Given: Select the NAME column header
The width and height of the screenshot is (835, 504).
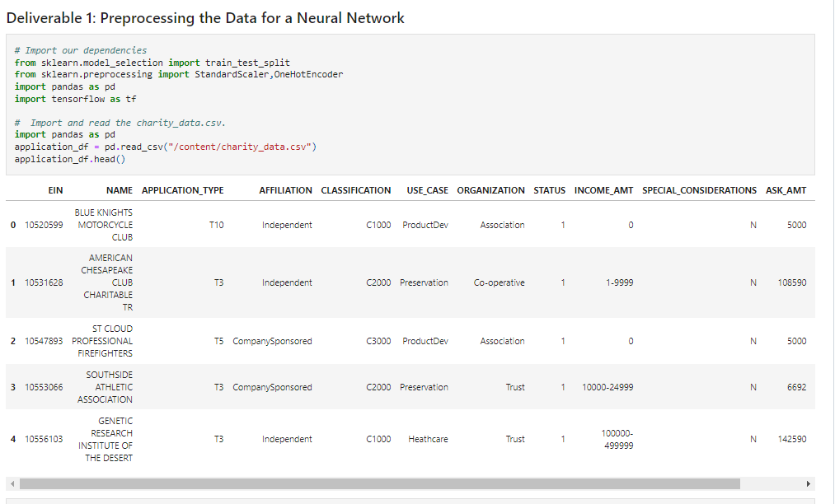Looking at the screenshot, I should (x=119, y=190).
